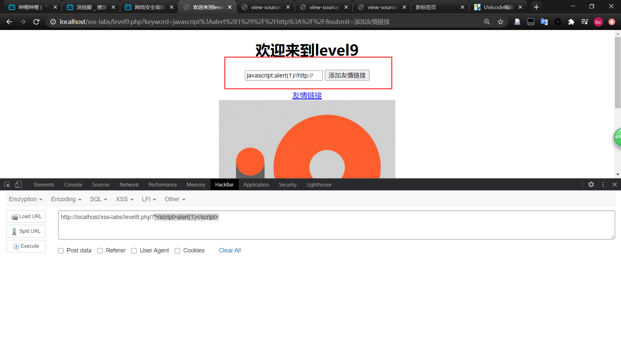This screenshot has width=621, height=364.
Task: Click the Load URL button
Action: click(26, 217)
